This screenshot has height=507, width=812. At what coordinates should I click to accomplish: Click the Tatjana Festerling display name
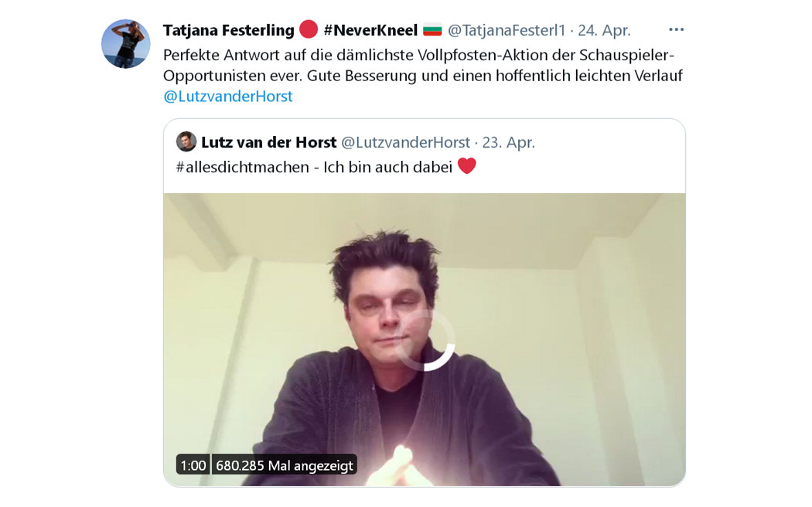click(228, 30)
